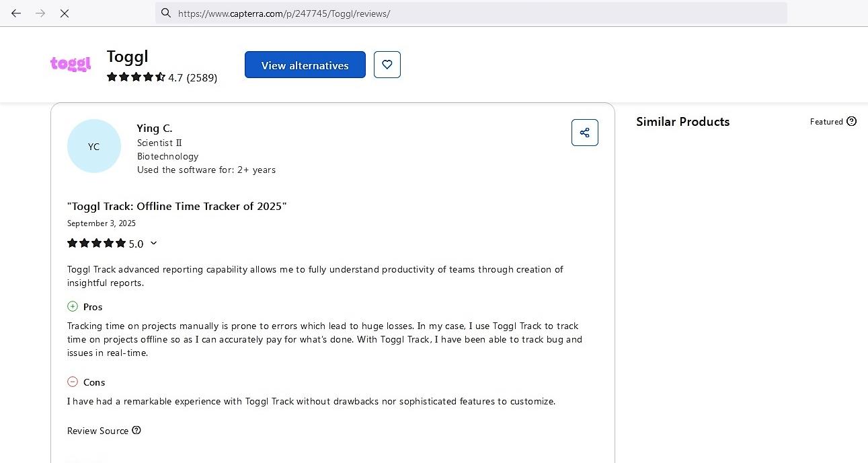This screenshot has width=868, height=463.
Task: Click the search magnifier in the address bar
Action: click(166, 13)
